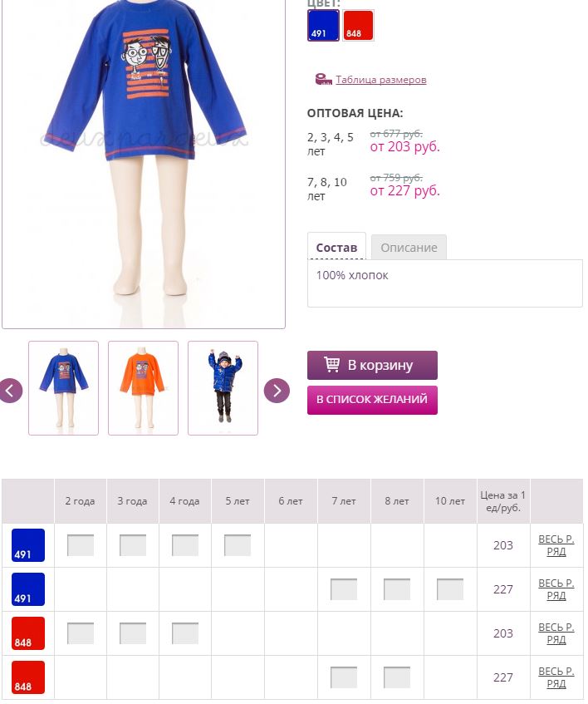The width and height of the screenshot is (588, 704).
Task: Check 2 года box in first 491 row
Action: pos(81,545)
